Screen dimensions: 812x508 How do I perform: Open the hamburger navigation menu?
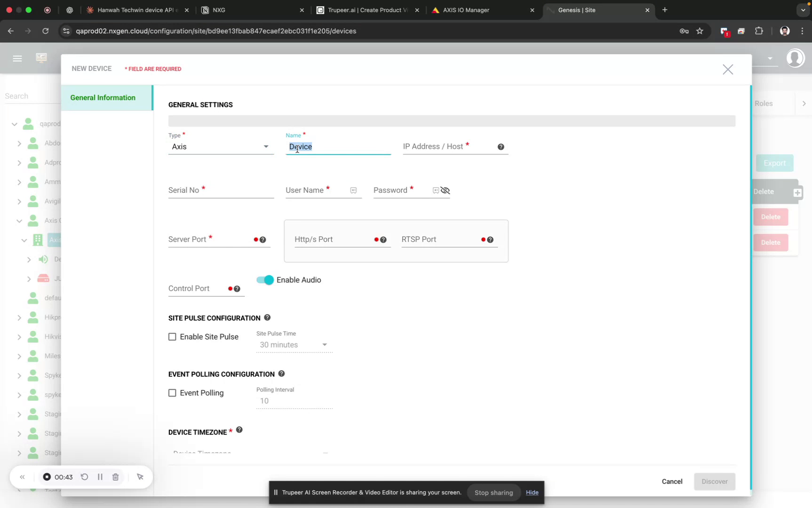tap(17, 58)
